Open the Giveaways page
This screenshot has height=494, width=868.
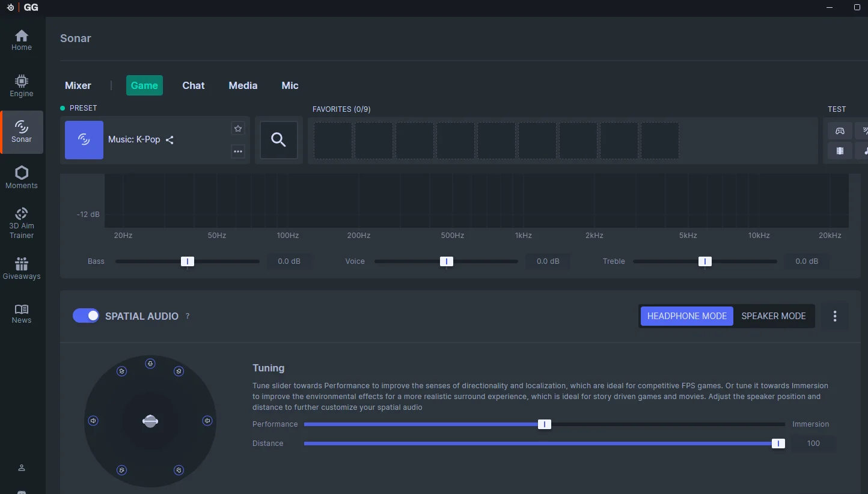[22, 269]
